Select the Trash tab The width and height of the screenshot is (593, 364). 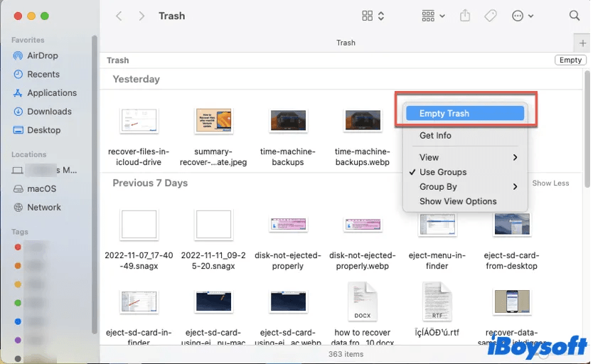click(x=346, y=43)
